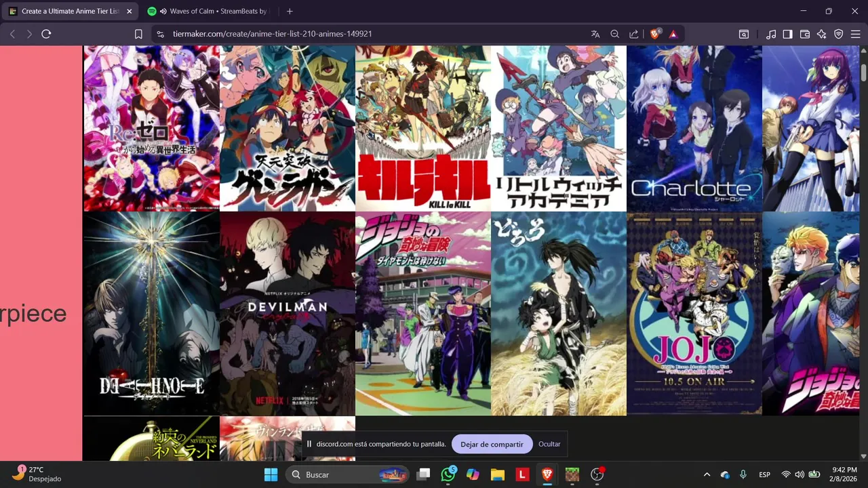Open File Explorer from the taskbar

coord(498,474)
